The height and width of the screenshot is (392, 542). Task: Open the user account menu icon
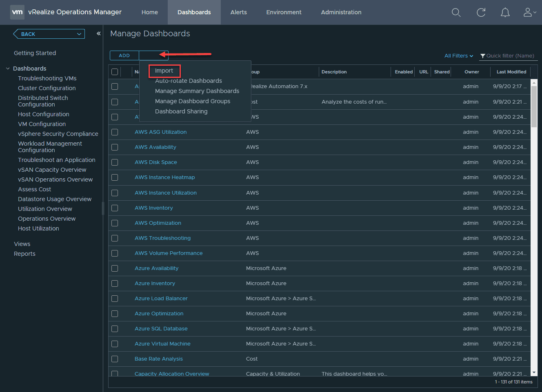(x=527, y=12)
